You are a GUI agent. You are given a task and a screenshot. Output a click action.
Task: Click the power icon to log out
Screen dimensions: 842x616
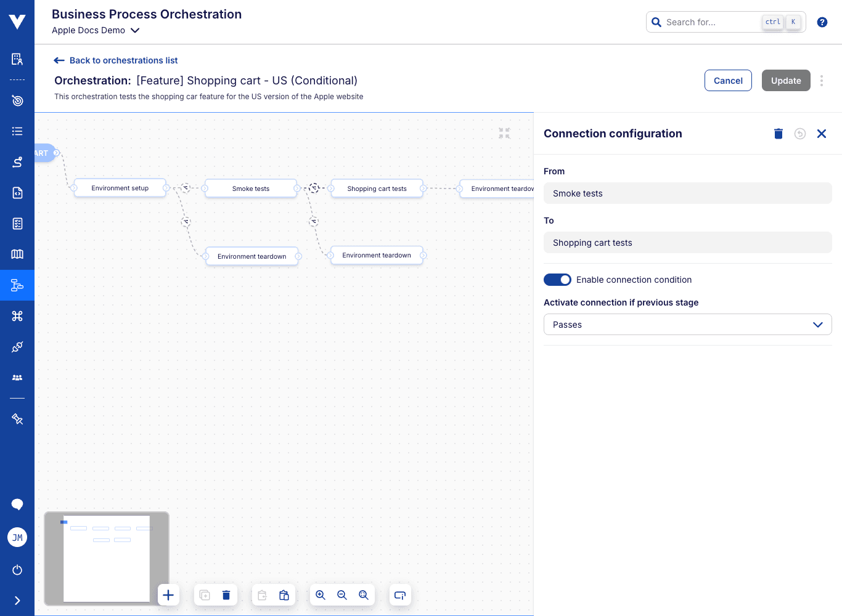pyautogui.click(x=17, y=570)
